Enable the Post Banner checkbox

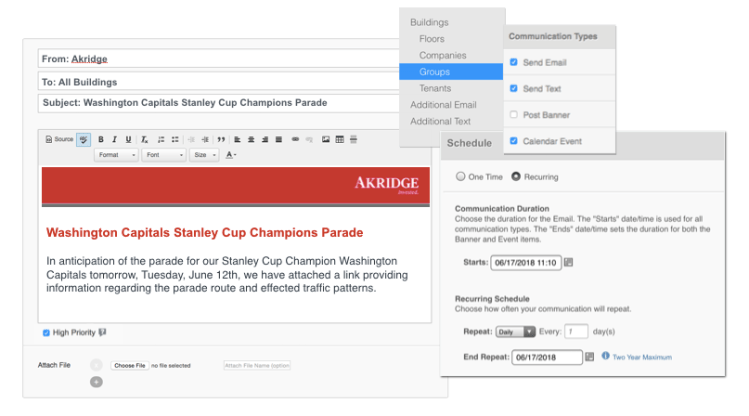513,115
